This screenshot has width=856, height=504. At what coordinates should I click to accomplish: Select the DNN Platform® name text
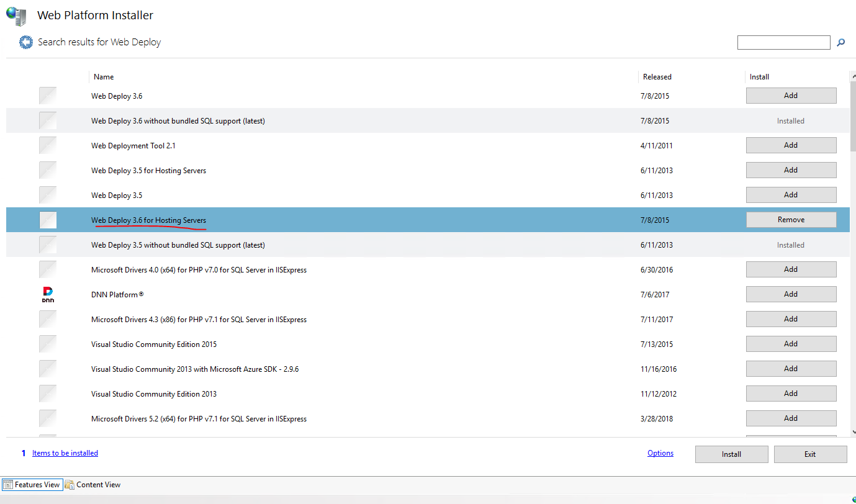pyautogui.click(x=117, y=294)
